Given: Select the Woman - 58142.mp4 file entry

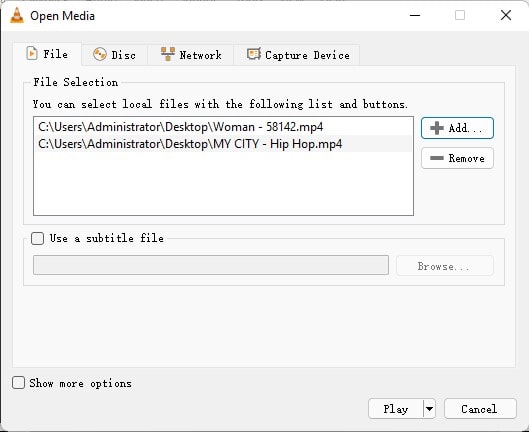Looking at the screenshot, I should 224,127.
